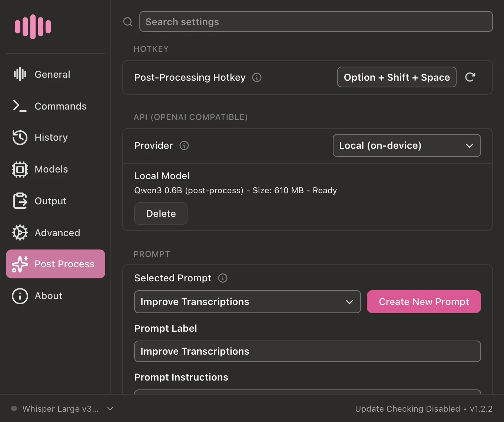The height and width of the screenshot is (422, 504).
Task: Show info tooltip for Provider
Action: [184, 145]
